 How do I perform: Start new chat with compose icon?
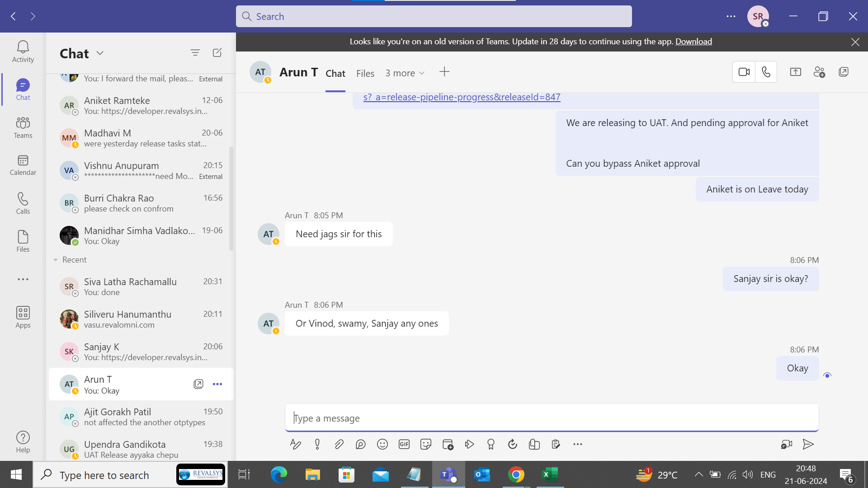click(x=217, y=53)
